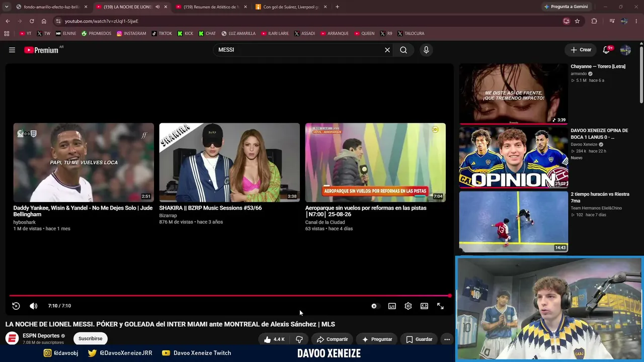Seek on the red video progress bar
644x362 pixels.
pyautogui.click(x=229, y=296)
